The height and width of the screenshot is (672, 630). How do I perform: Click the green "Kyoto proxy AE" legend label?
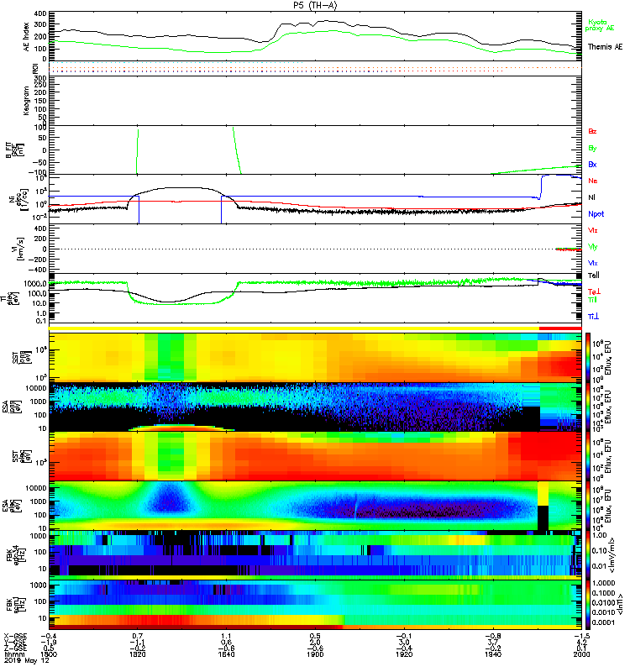[600, 25]
